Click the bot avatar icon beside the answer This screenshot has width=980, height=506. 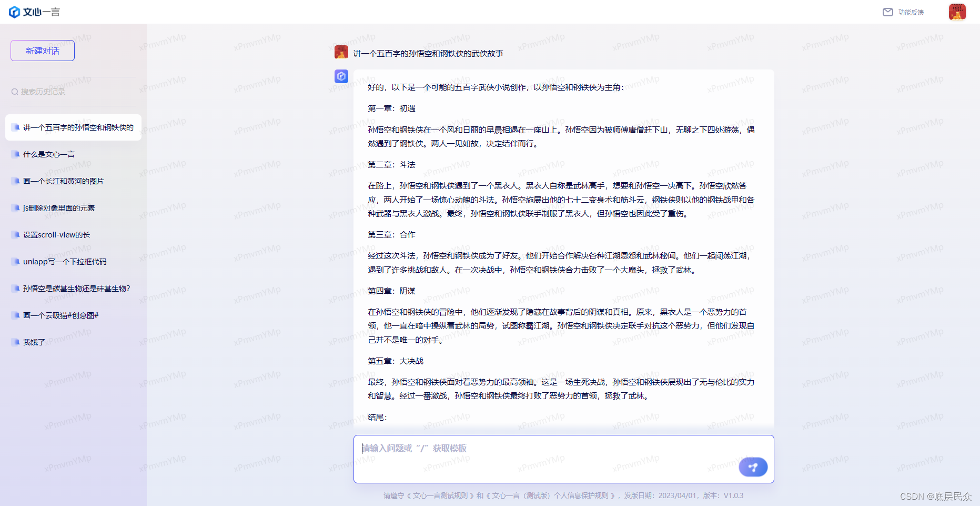coord(341,76)
